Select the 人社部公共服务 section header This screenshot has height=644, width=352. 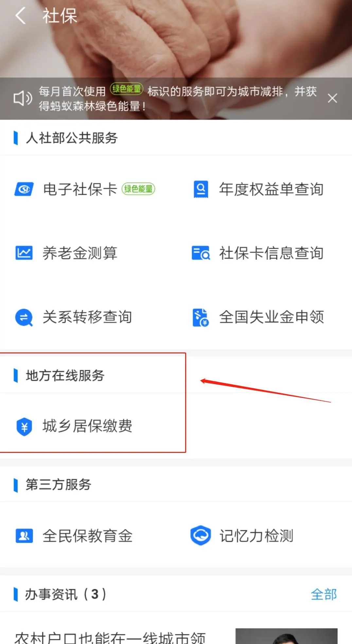coord(72,138)
